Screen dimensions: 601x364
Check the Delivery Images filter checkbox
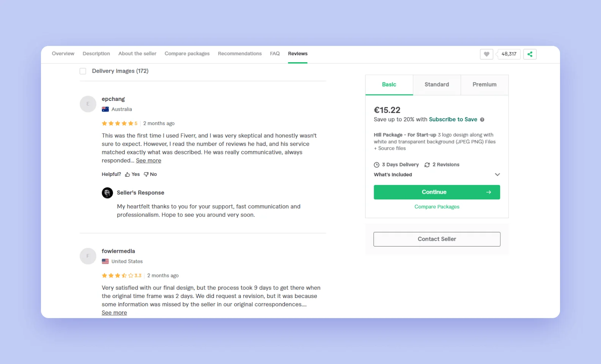tap(83, 71)
